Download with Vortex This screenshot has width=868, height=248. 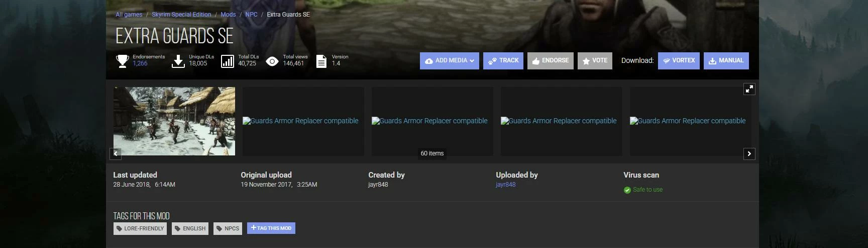(679, 61)
